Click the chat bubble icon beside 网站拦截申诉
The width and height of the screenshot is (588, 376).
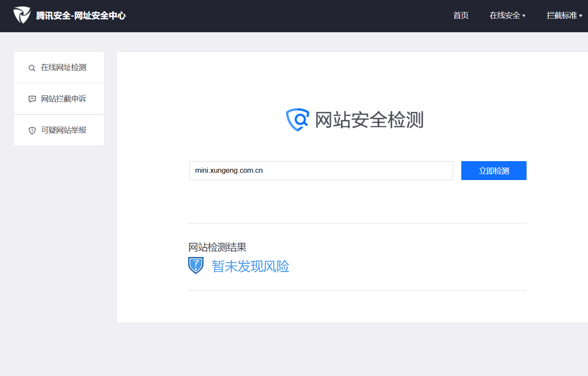point(32,99)
